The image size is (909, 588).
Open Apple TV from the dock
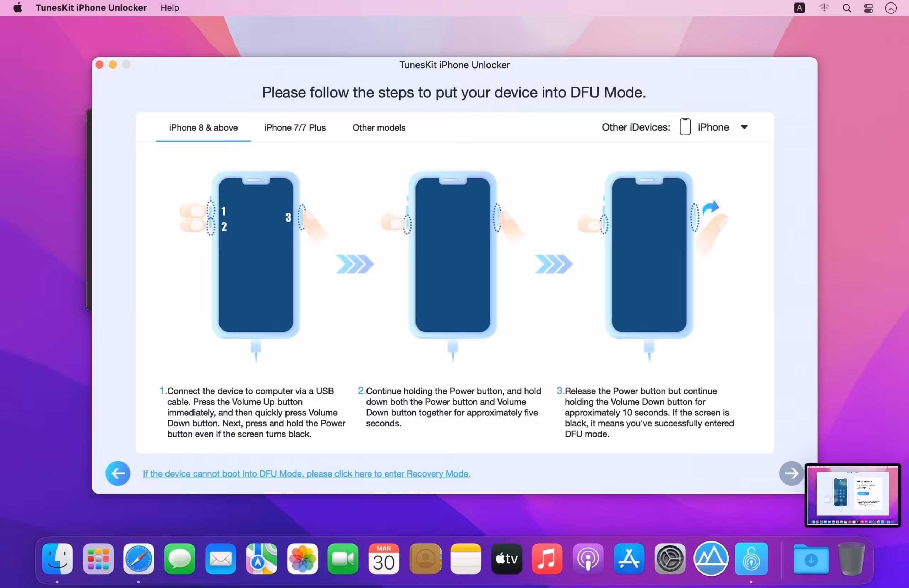pos(507,559)
